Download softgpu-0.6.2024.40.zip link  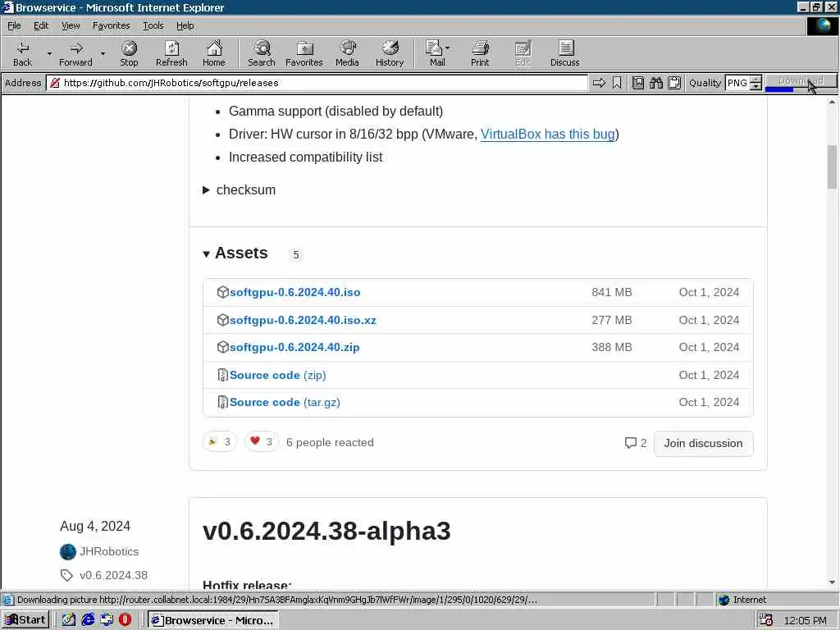coord(294,347)
